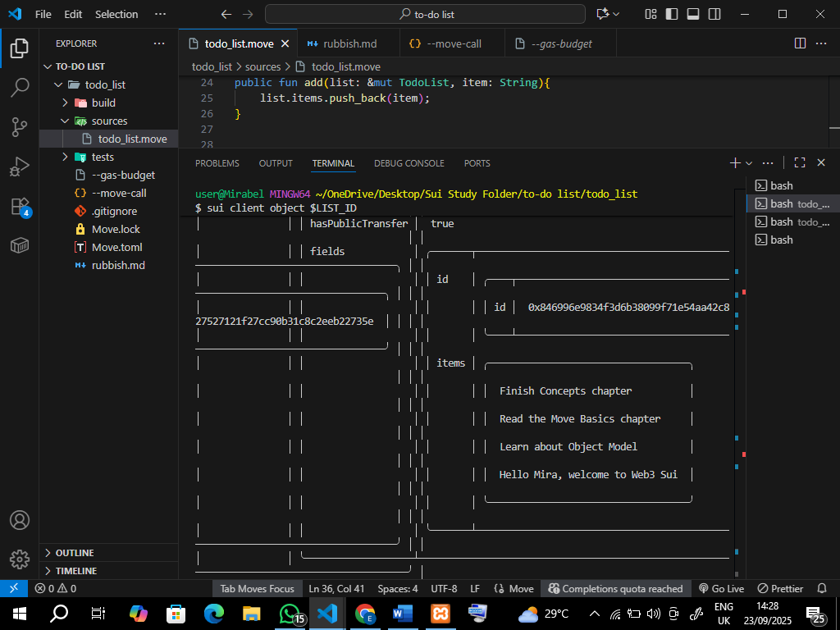Switch to the PROBLEMS panel tab
The height and width of the screenshot is (630, 840).
click(x=217, y=163)
